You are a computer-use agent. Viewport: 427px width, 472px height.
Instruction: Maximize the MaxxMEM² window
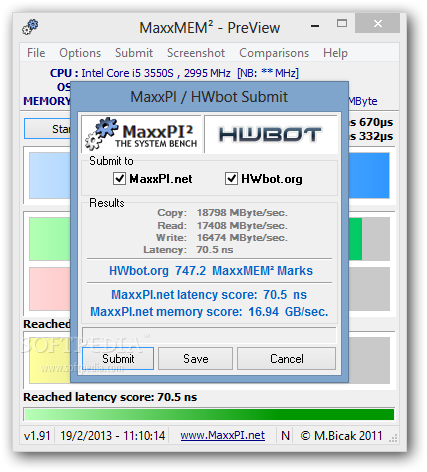tap(342, 23)
